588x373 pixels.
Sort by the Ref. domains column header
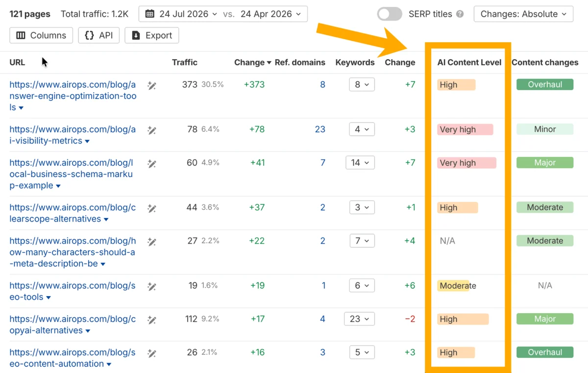click(300, 62)
